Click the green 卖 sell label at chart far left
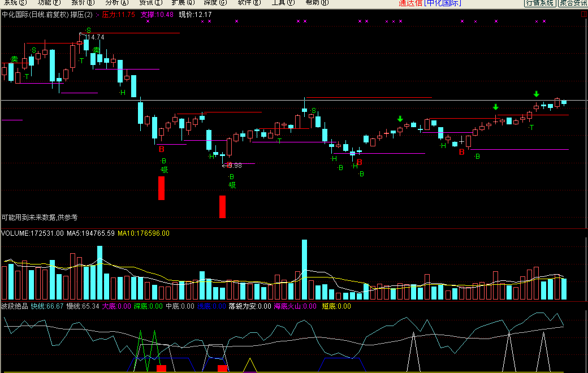588x373 pixels. 14,59
